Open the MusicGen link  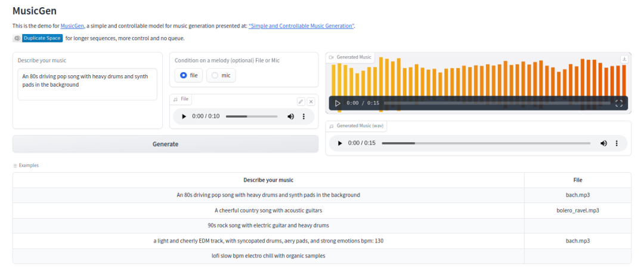[x=73, y=26]
